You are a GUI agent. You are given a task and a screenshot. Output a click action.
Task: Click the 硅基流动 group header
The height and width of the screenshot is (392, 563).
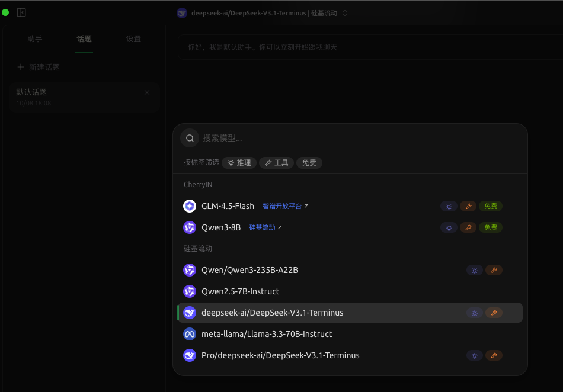[x=198, y=249]
